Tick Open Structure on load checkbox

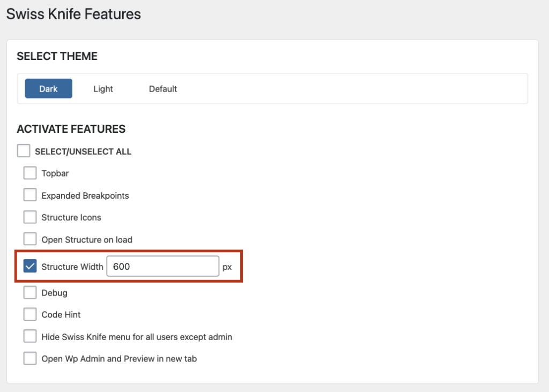30,239
